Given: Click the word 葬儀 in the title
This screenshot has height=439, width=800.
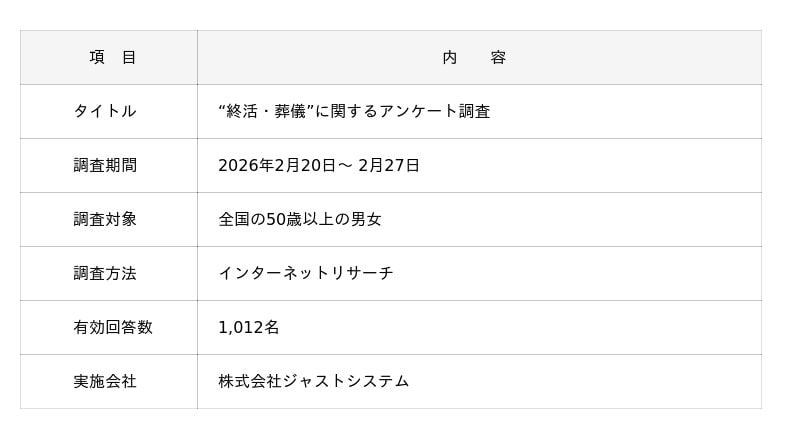Looking at the screenshot, I should tap(290, 111).
